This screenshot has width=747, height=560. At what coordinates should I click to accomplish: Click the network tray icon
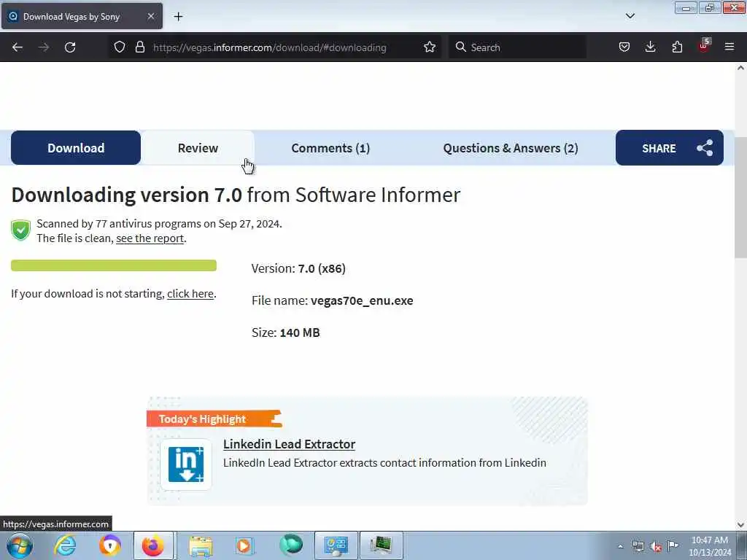coord(638,547)
